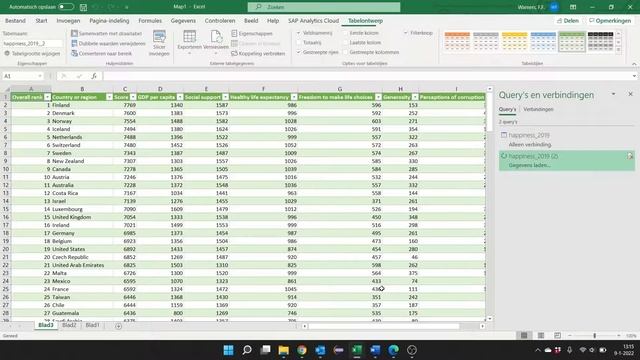Select the happiness_2019 query
The height and width of the screenshot is (360, 640).
coord(567,140)
